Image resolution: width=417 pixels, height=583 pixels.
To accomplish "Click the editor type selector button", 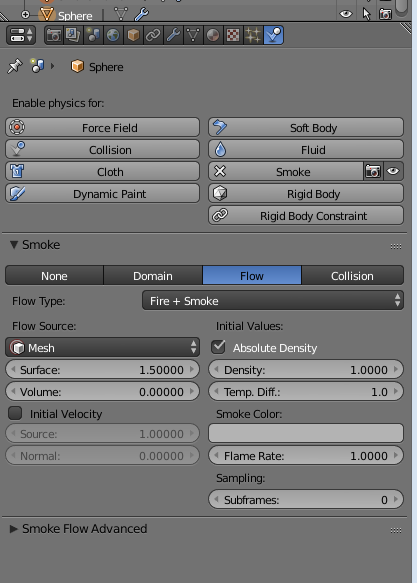I will tap(21, 35).
